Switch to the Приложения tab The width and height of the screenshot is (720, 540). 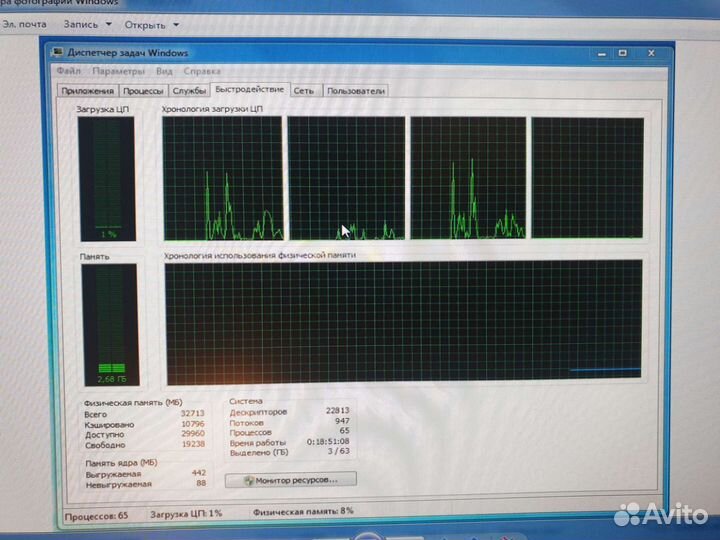[87, 90]
